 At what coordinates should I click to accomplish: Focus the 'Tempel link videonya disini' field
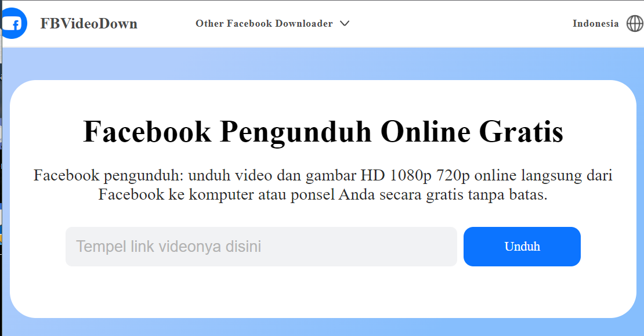tap(261, 247)
